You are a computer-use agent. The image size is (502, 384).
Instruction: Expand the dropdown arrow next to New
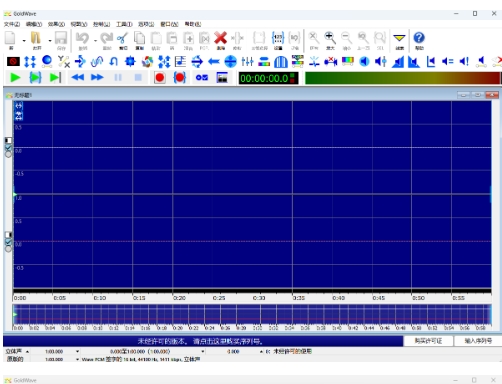click(24, 40)
